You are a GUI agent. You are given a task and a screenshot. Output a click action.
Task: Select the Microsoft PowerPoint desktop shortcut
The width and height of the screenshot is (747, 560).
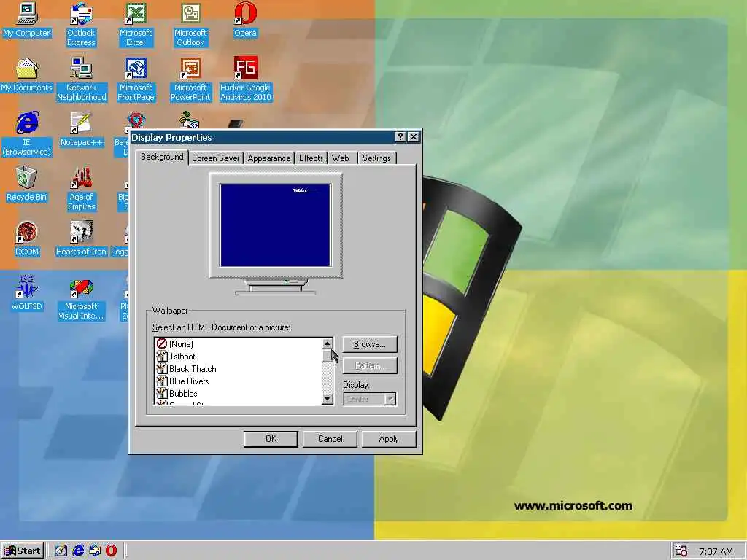click(190, 79)
